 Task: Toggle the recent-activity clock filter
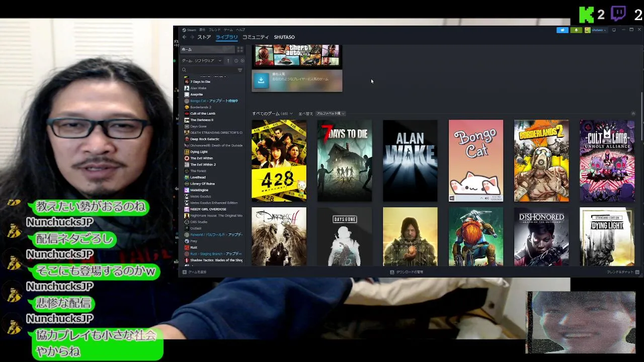click(236, 61)
